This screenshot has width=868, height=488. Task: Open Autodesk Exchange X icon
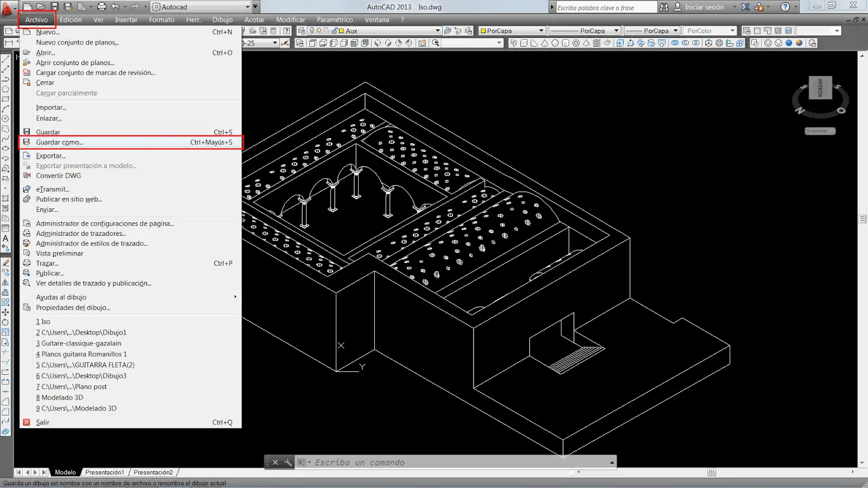tap(745, 7)
